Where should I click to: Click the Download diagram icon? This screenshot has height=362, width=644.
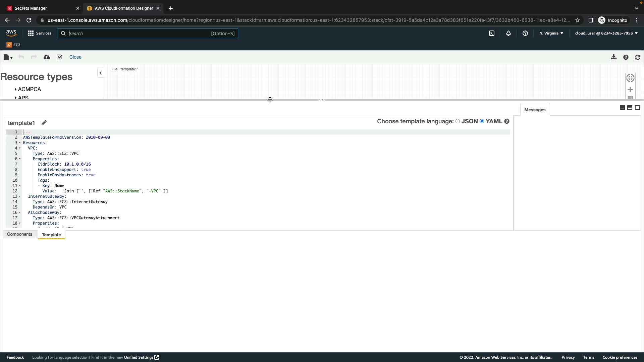[613, 57]
